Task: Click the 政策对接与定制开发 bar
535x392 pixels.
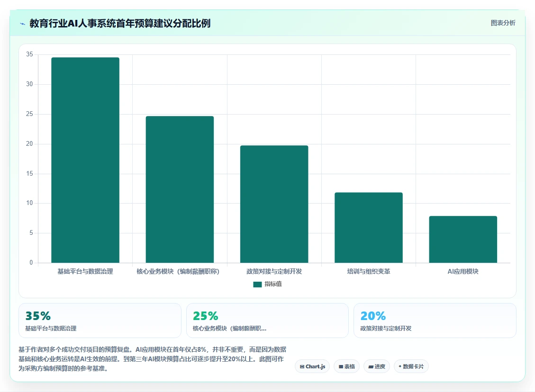Action: [x=274, y=204]
